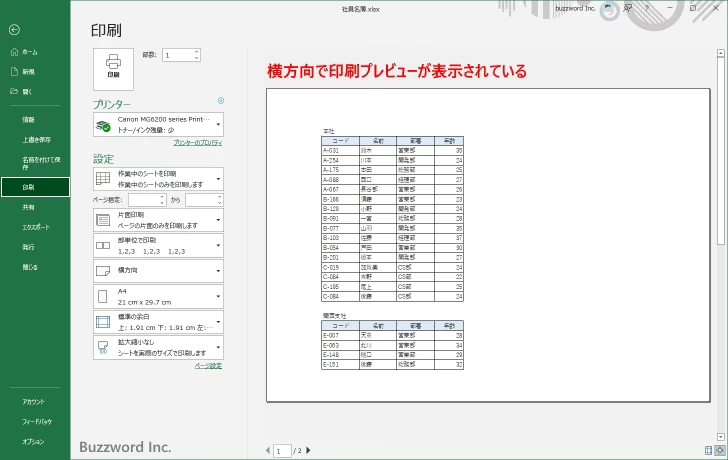Toggle show margins icon at bottom right
The width and height of the screenshot is (728, 460).
tap(708, 450)
